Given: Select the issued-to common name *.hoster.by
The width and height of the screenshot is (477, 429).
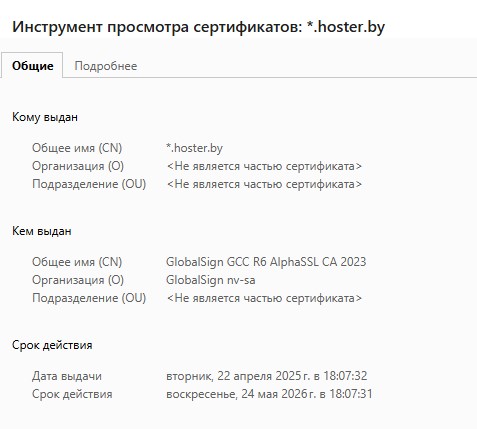Looking at the screenshot, I should pos(194,148).
